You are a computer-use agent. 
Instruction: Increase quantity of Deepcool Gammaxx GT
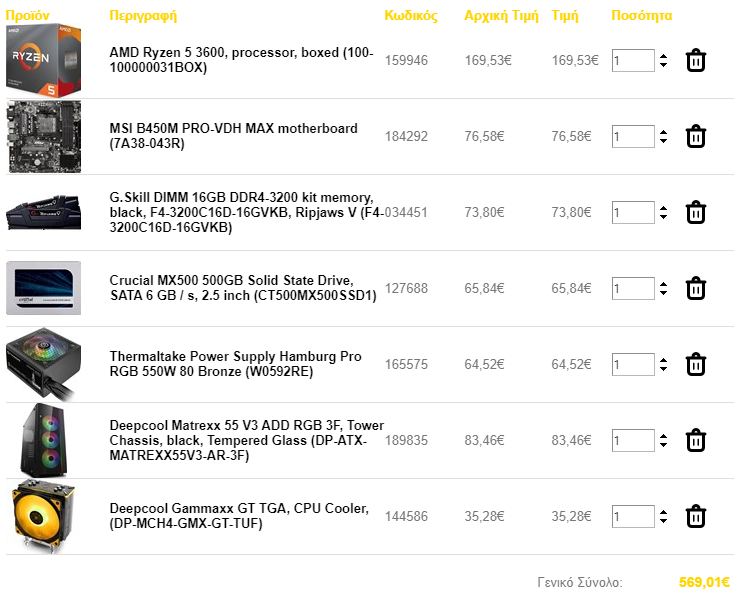click(664, 512)
